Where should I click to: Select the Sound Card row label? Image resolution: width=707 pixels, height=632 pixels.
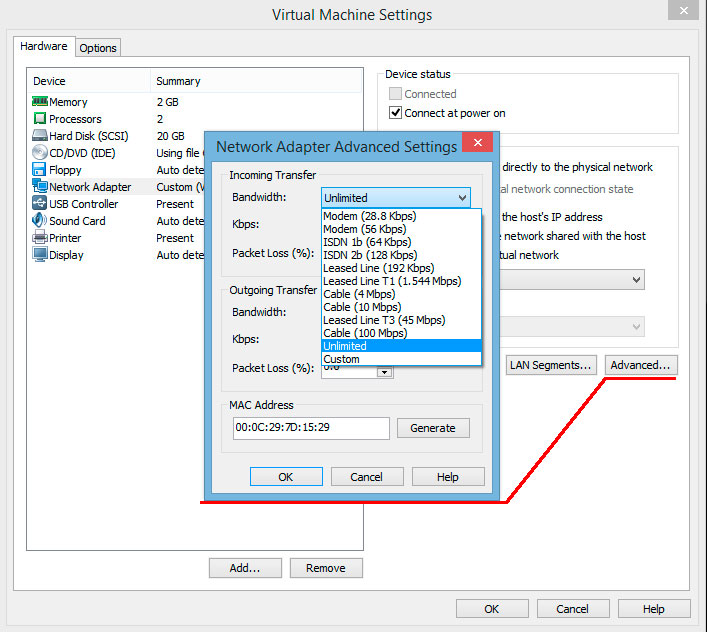click(x=77, y=221)
